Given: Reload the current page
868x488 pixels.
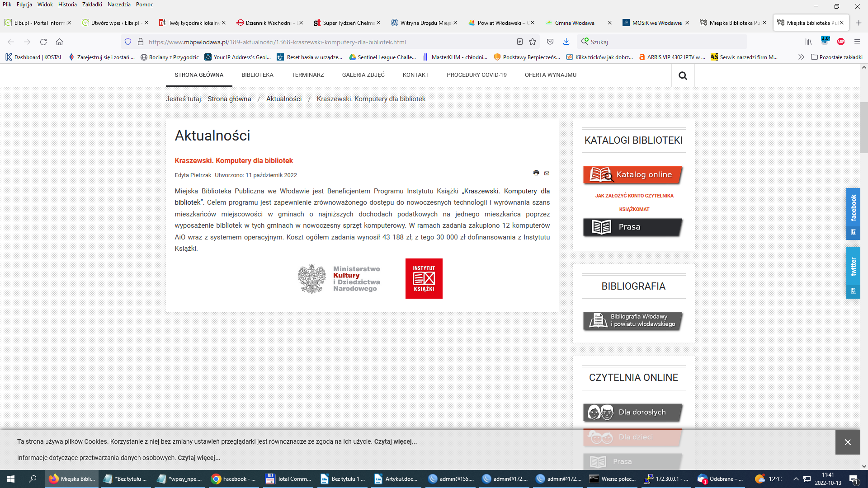Looking at the screenshot, I should point(43,42).
